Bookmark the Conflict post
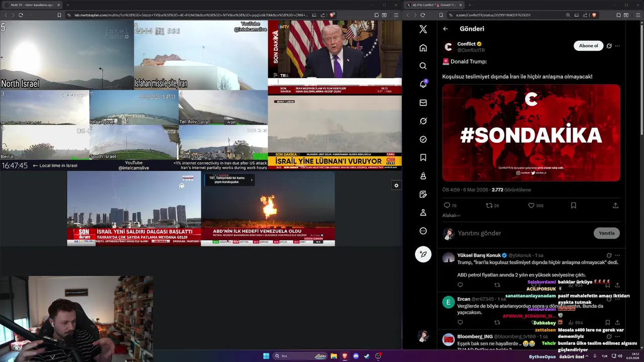Viewport: 644px width, 362px height. tap(573, 205)
